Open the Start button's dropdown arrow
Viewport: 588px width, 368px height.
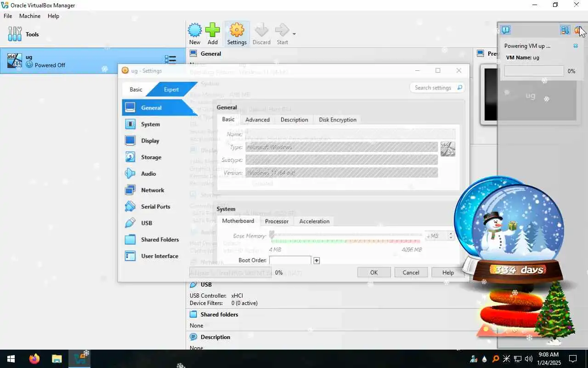point(294,34)
